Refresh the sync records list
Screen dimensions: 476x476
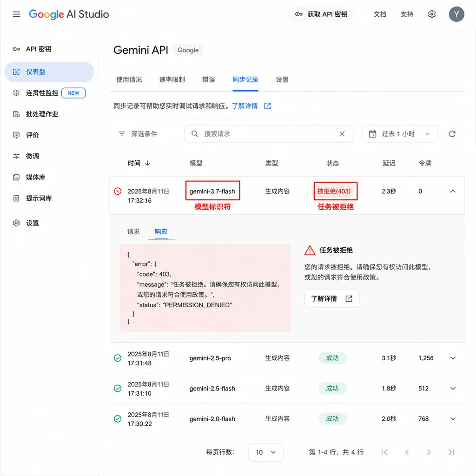point(452,134)
